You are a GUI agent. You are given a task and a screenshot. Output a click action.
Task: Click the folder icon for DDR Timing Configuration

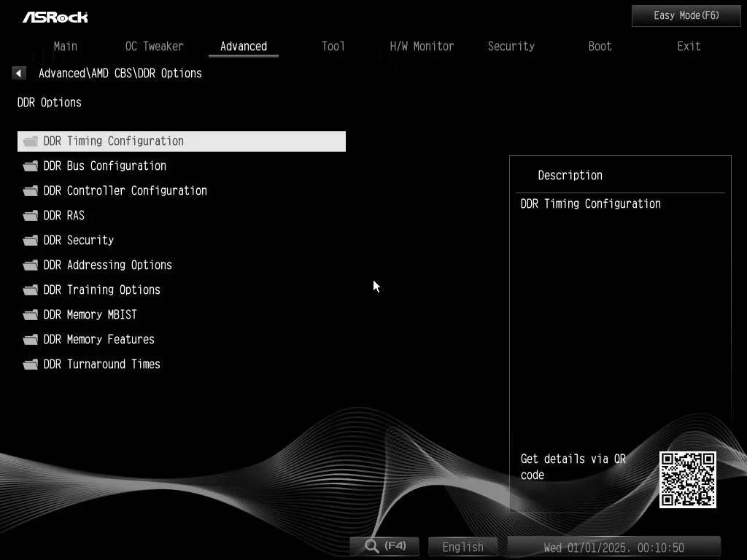31,141
